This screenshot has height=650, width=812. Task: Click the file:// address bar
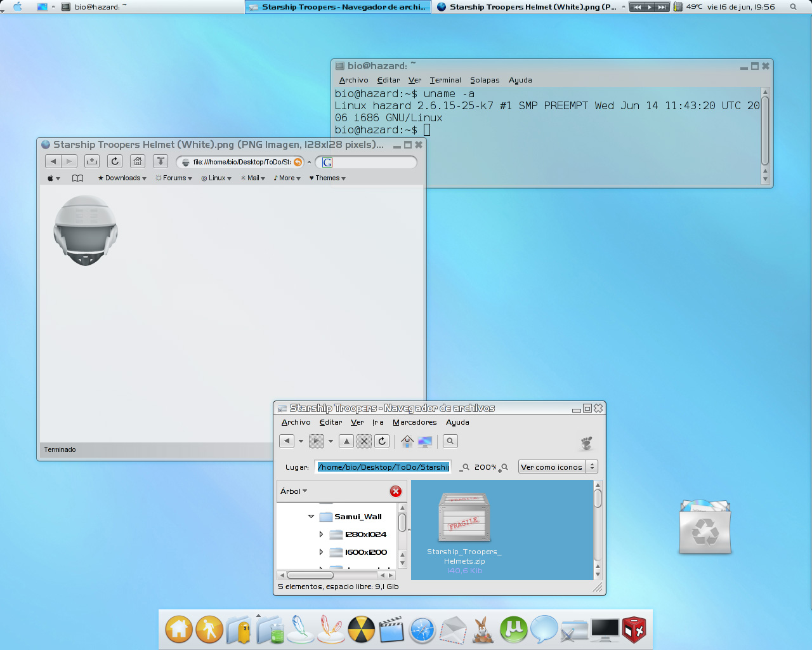point(241,162)
